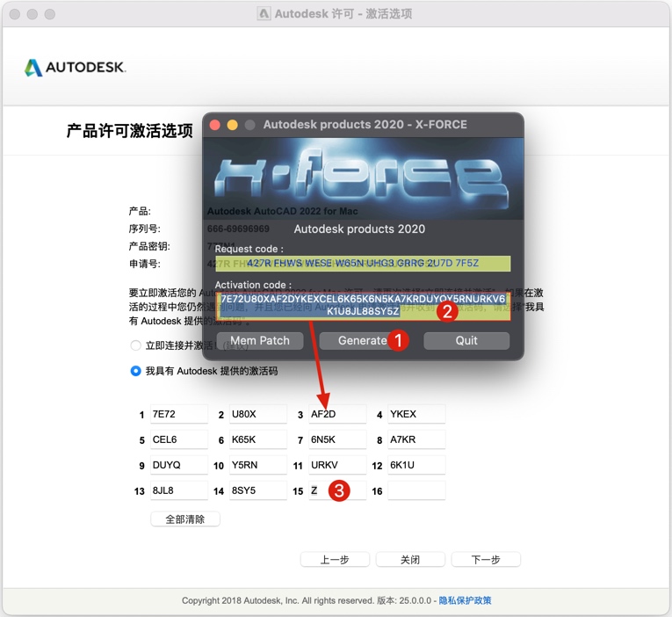Click the 产品许可激活选项 heading
Viewport: 672px width, 617px height.
(x=129, y=131)
